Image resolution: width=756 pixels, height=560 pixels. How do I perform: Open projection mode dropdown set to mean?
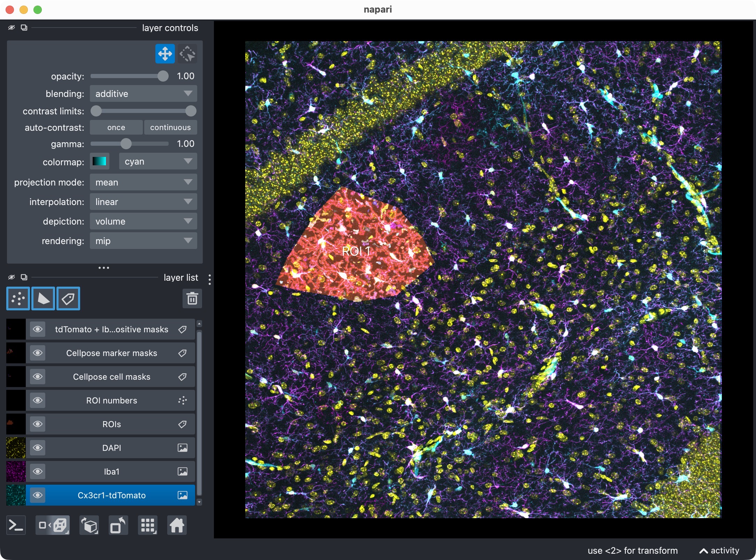[143, 182]
